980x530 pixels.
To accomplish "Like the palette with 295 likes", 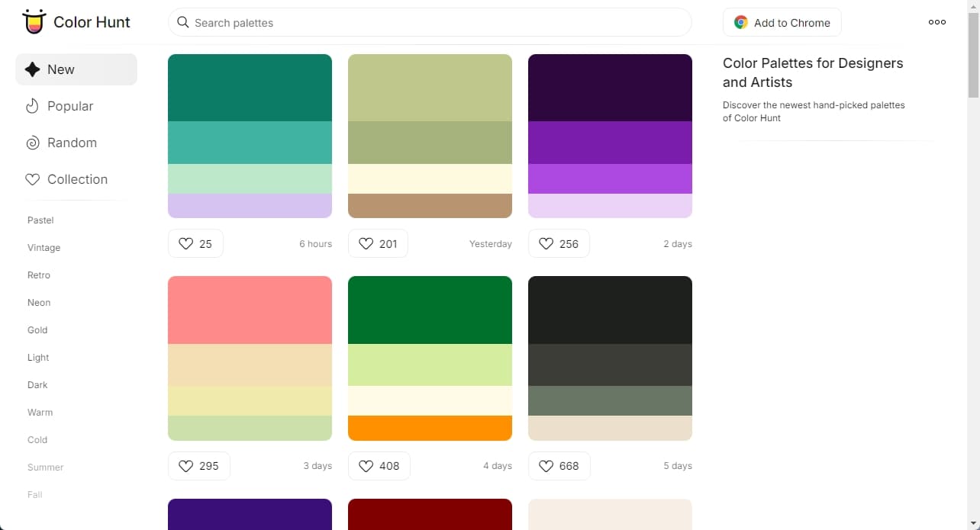I will pos(198,466).
